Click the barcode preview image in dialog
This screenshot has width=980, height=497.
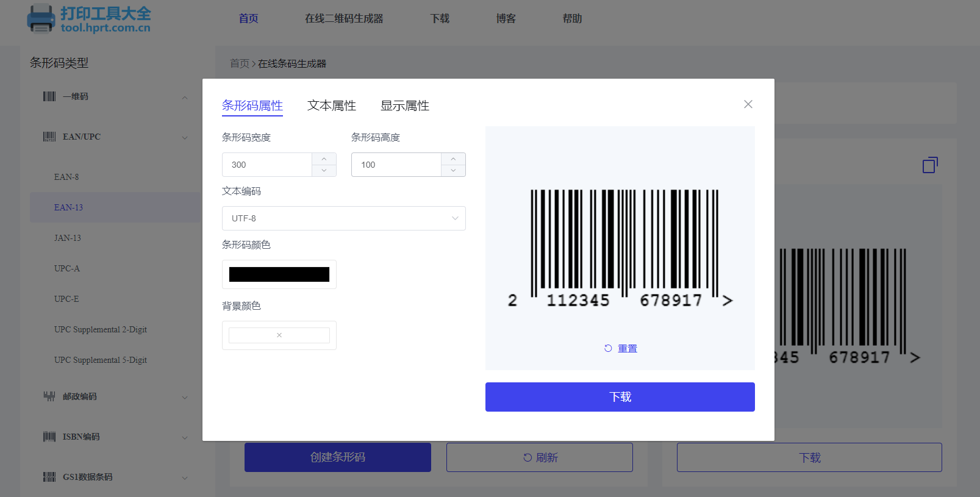click(620, 248)
